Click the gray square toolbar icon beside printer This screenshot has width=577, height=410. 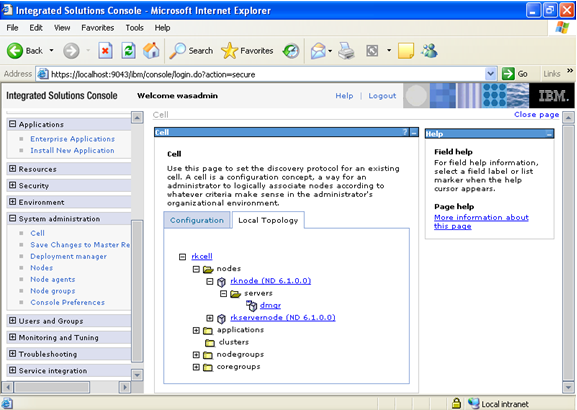[372, 50]
